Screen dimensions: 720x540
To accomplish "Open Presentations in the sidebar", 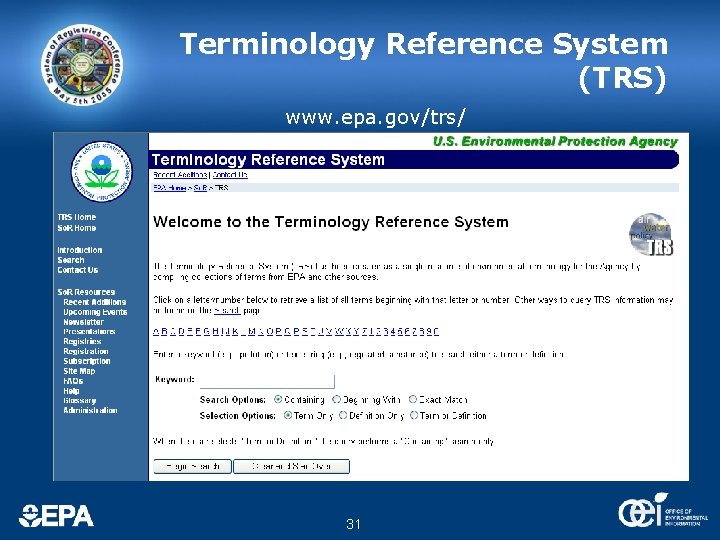I will pyautogui.click(x=90, y=332).
